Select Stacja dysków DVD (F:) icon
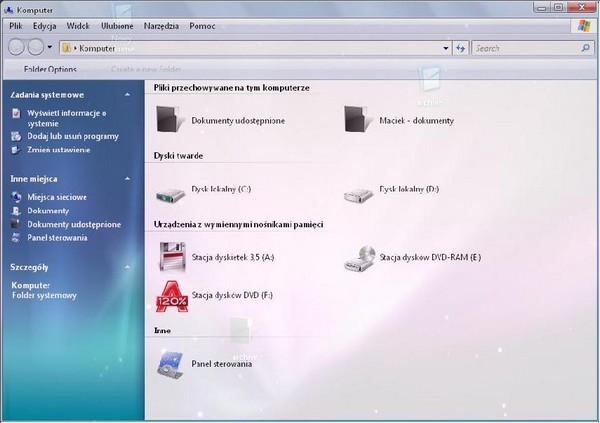Image resolution: width=600 pixels, height=423 pixels. (171, 295)
